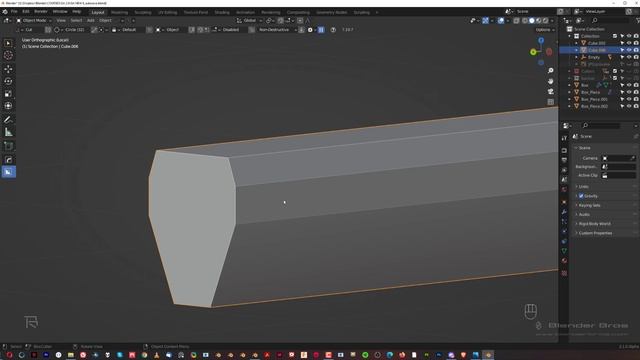Image resolution: width=640 pixels, height=360 pixels.
Task: Open the Object Data green triangle tab
Action: coord(564,251)
